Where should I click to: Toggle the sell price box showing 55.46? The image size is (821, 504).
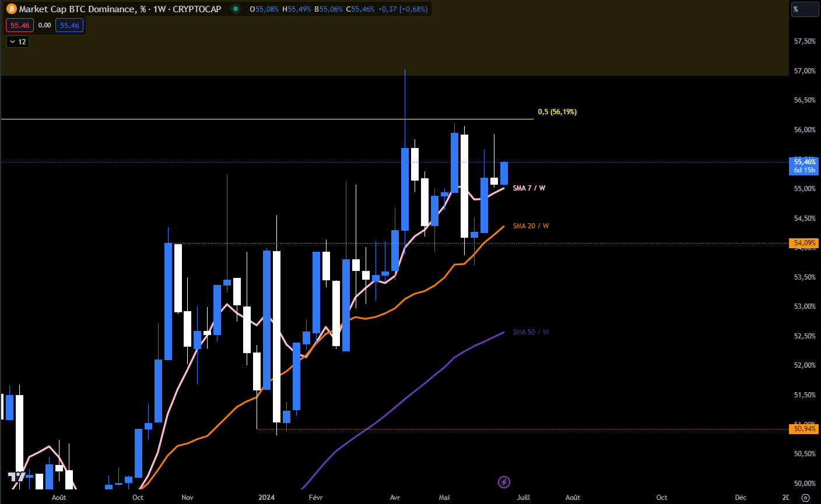pyautogui.click(x=19, y=25)
